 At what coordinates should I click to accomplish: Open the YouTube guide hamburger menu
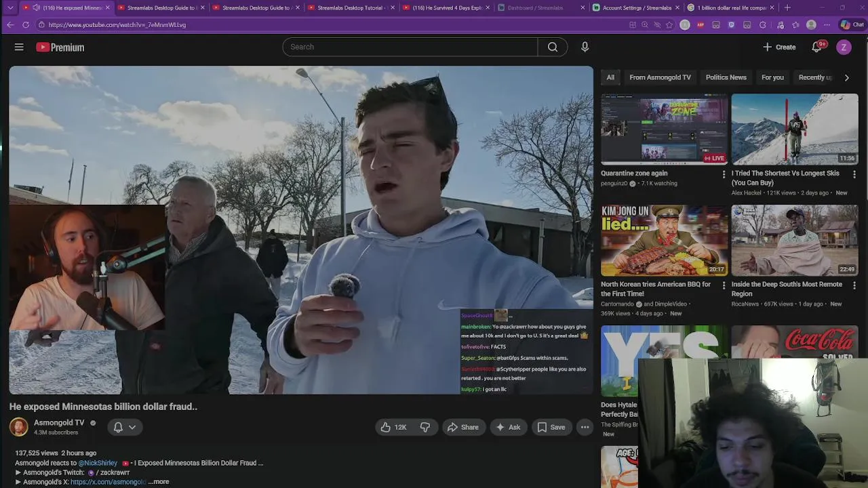(x=19, y=47)
